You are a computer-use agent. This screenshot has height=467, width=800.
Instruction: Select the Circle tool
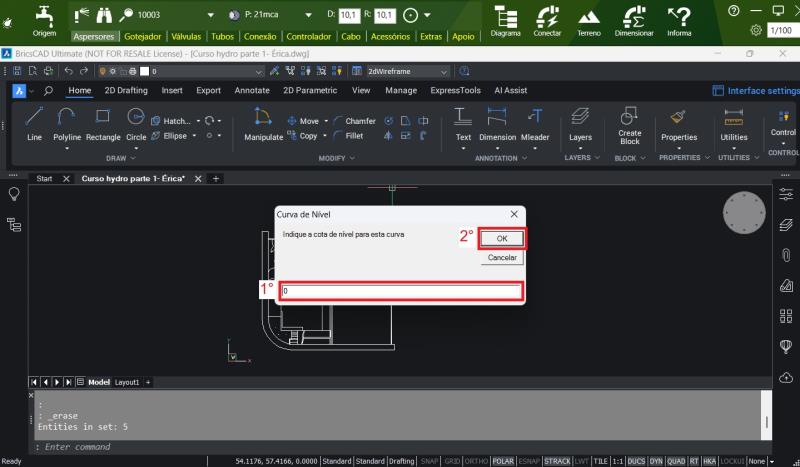point(136,124)
